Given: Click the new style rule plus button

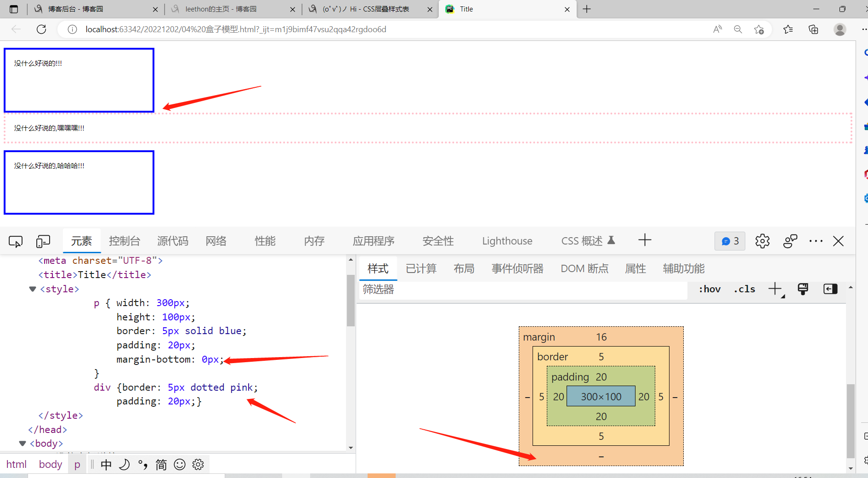Looking at the screenshot, I should [x=775, y=289].
